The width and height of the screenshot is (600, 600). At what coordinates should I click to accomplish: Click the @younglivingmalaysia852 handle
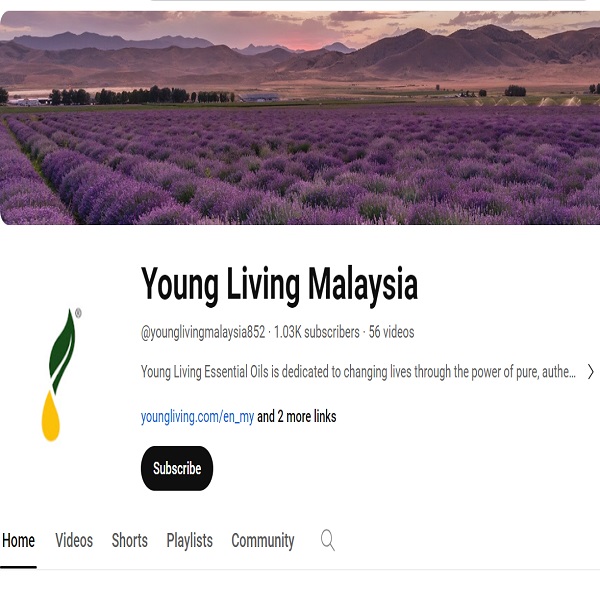203,332
